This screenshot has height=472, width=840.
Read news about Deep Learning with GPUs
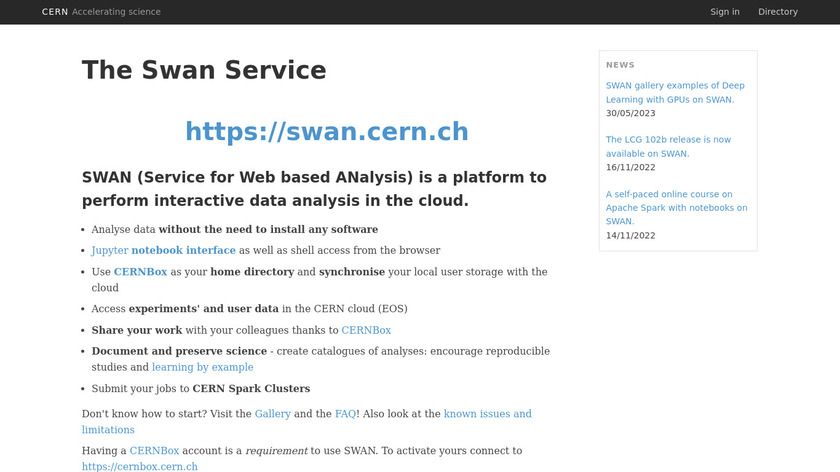[x=675, y=93]
